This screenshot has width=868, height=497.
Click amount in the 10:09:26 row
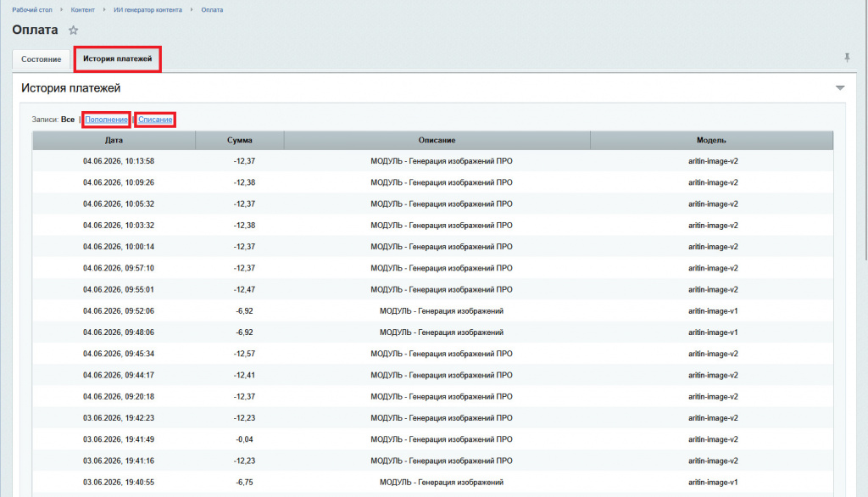(x=244, y=183)
